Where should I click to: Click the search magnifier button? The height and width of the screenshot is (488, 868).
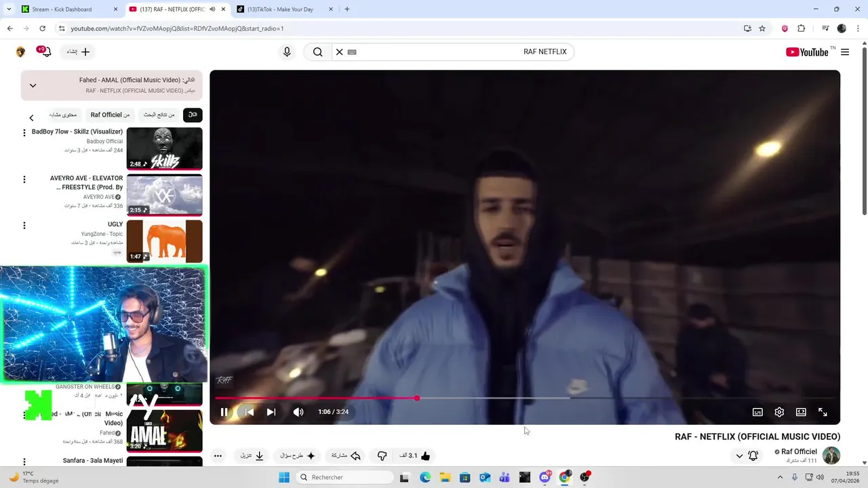pos(317,52)
